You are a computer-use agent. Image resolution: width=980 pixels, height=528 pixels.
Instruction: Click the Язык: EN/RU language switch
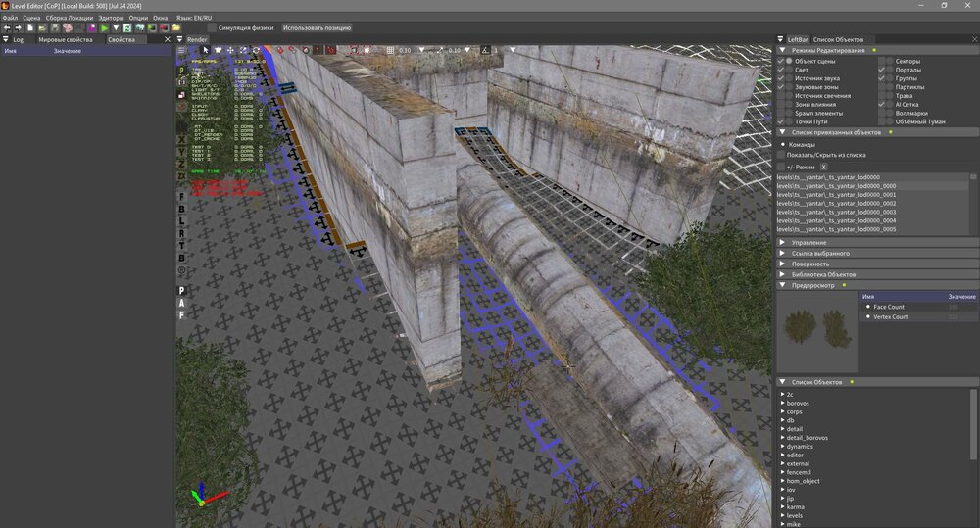pyautogui.click(x=194, y=18)
